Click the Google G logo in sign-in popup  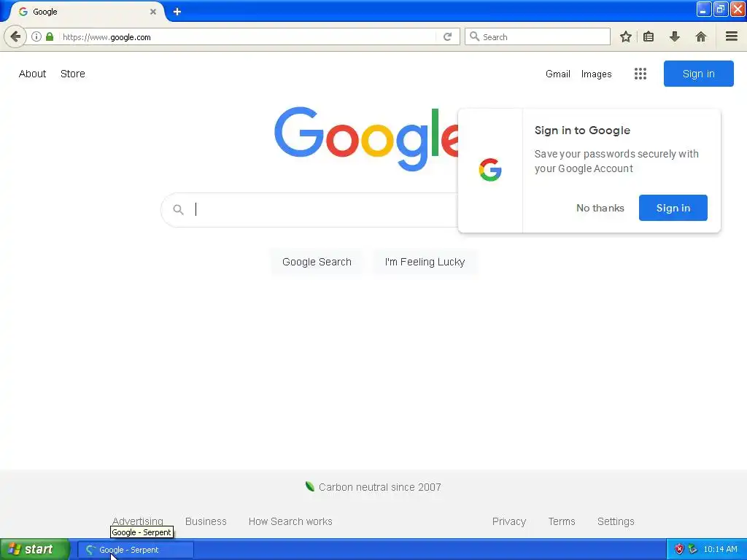(x=490, y=170)
